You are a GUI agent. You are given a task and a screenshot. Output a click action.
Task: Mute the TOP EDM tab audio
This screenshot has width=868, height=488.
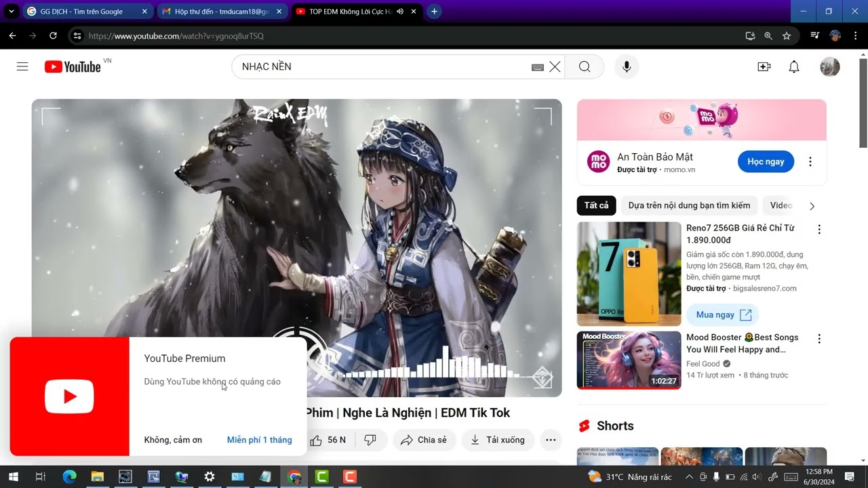click(x=400, y=12)
